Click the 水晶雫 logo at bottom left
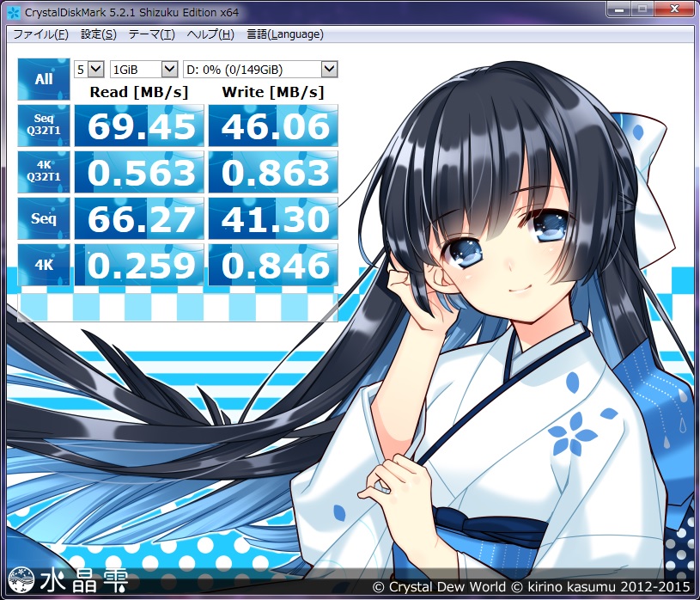Viewport: 700px width, 600px height. [x=68, y=580]
